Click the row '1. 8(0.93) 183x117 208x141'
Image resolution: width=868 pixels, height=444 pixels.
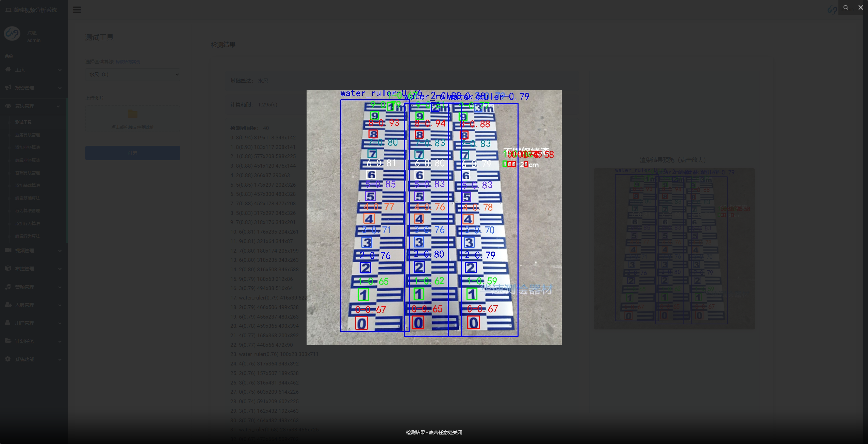(263, 147)
